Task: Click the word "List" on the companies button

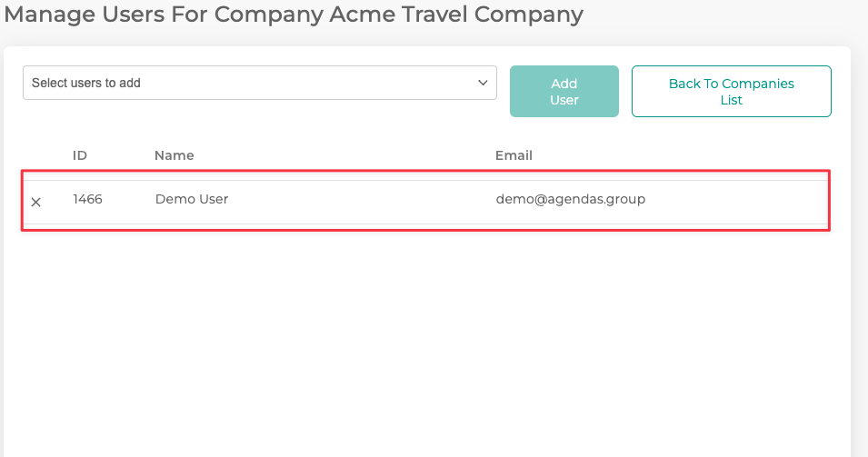Action: [x=731, y=100]
